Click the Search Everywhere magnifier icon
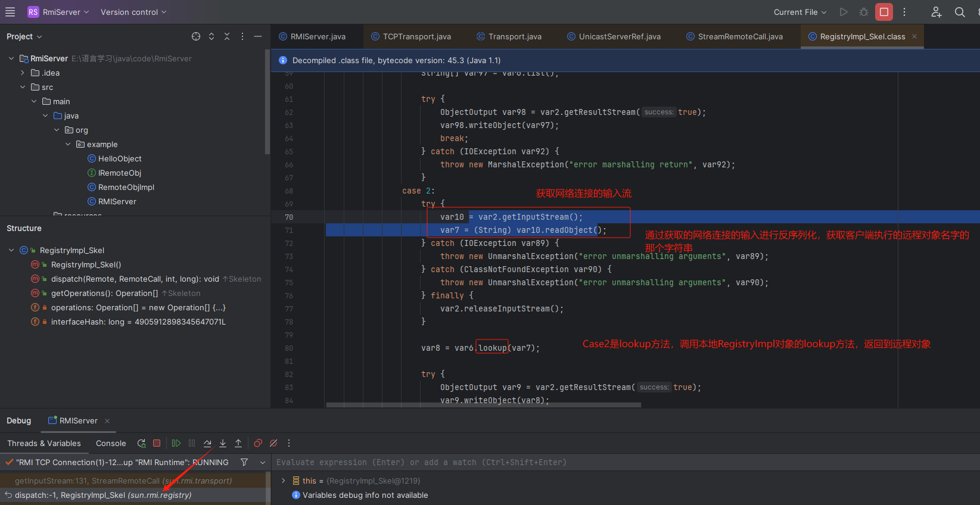The width and height of the screenshot is (980, 505). [960, 12]
